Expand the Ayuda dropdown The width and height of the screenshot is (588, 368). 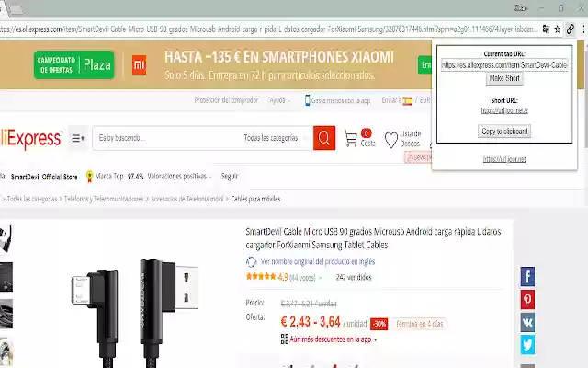279,100
